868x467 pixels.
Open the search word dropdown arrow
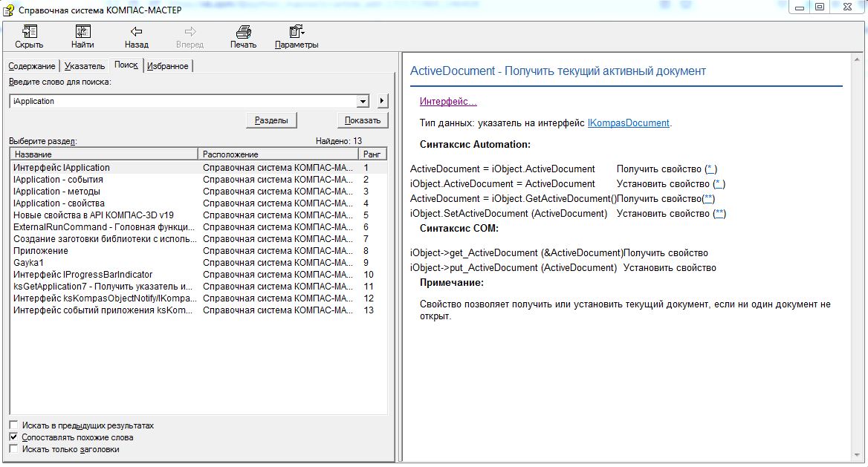pyautogui.click(x=363, y=101)
